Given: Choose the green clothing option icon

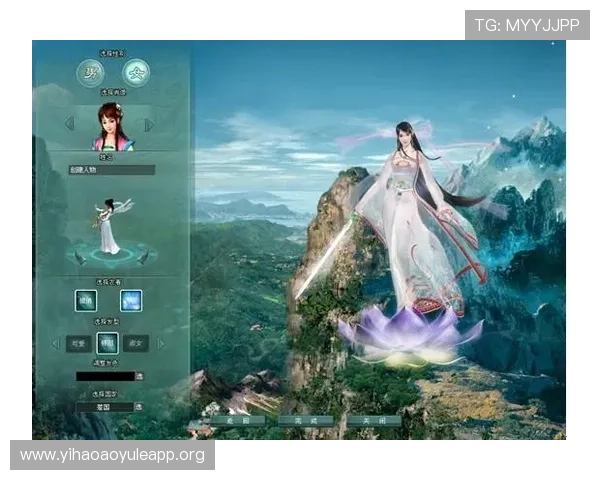Looking at the screenshot, I should tap(87, 299).
